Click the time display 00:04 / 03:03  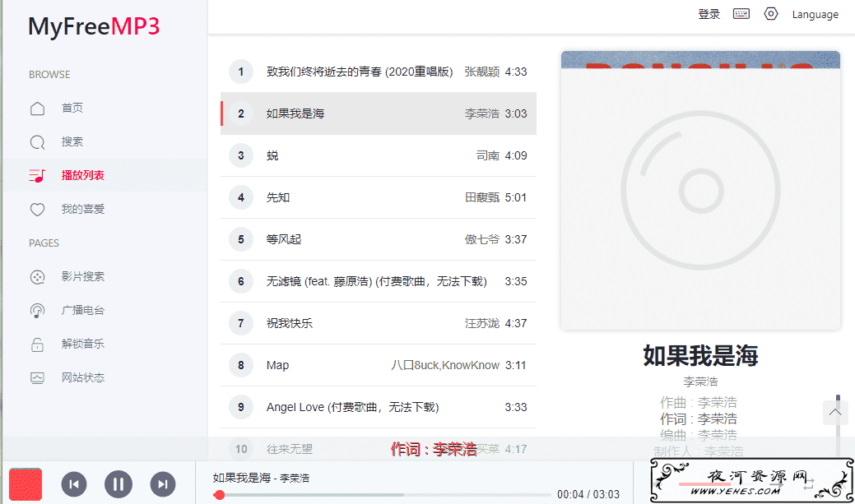pyautogui.click(x=588, y=494)
